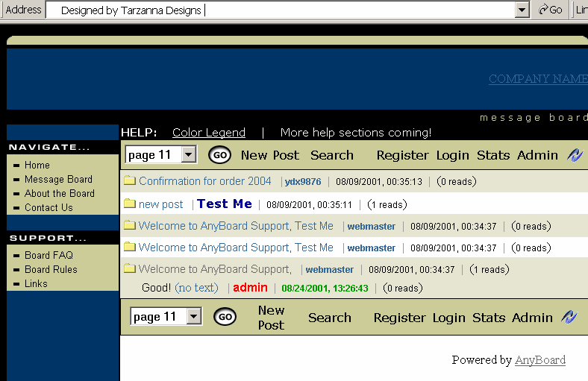588x381 pixels.
Task: Open the AnyBoard link in the footer
Action: [x=540, y=359]
